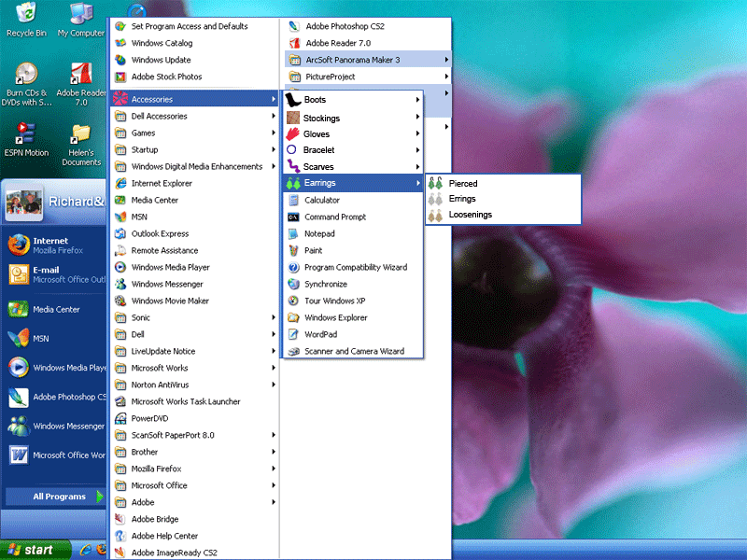Screen dimensions: 747x560
Task: Click the Adobe Photoshop CS2 feather icon
Action: pyautogui.click(x=294, y=26)
